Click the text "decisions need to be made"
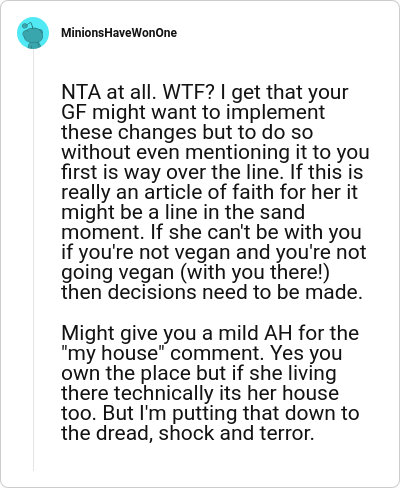 (235, 292)
